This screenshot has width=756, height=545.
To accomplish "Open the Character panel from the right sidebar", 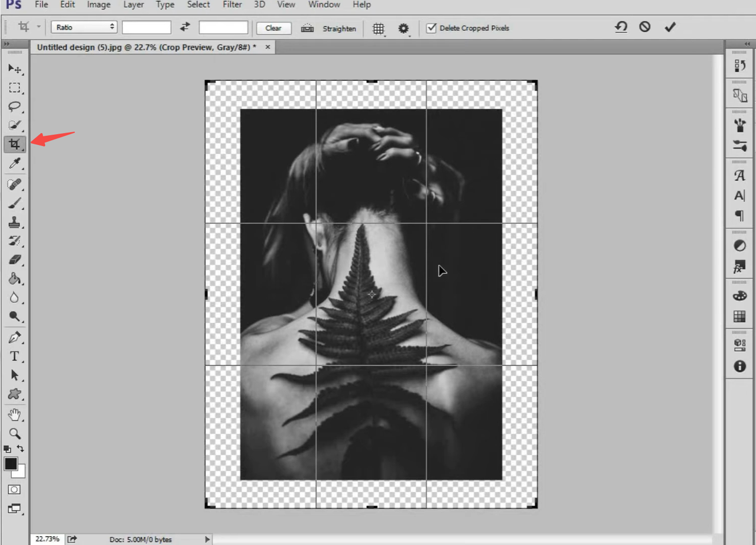I will point(739,176).
